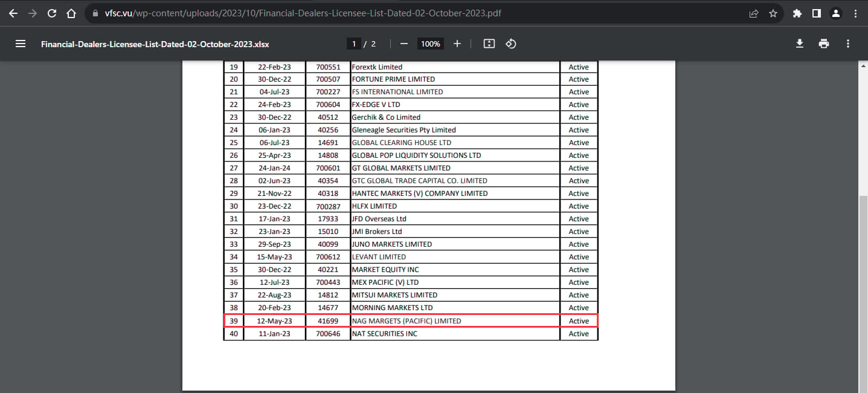The height and width of the screenshot is (393, 868).
Task: Open the browser home page
Action: click(x=71, y=13)
